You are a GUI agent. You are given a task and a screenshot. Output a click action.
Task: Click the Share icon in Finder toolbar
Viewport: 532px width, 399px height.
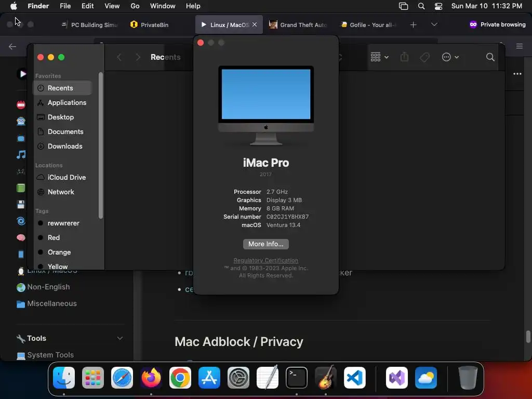404,57
